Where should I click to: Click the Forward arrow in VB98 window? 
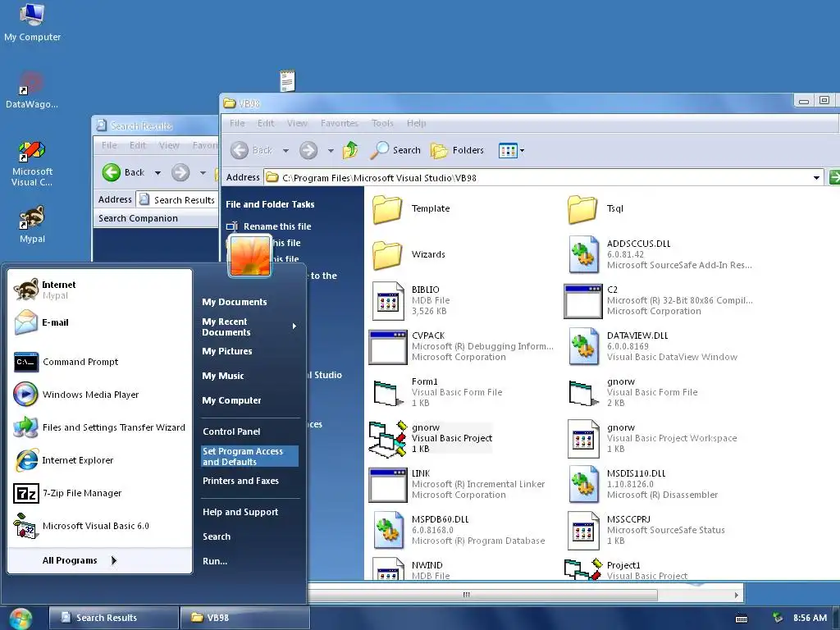pyautogui.click(x=308, y=150)
